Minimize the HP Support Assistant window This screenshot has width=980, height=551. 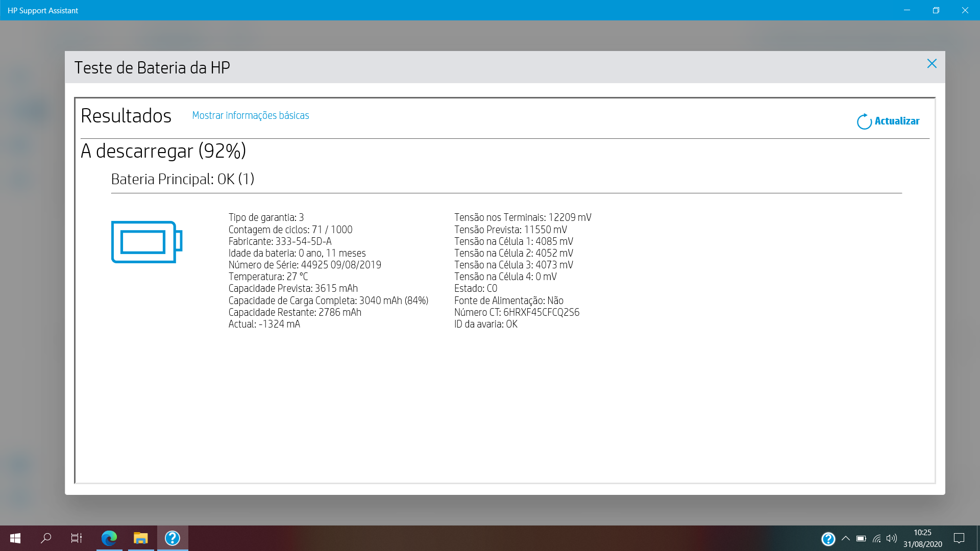(x=907, y=10)
